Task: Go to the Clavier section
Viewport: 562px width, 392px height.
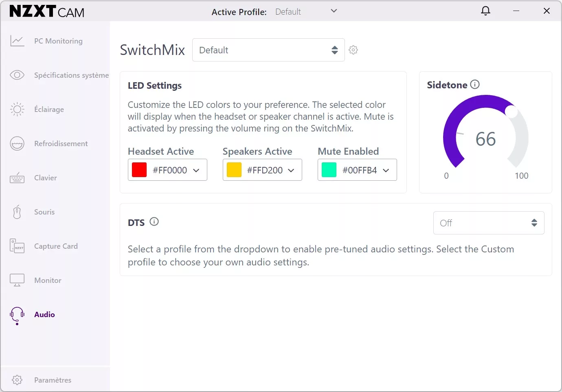Action: click(x=46, y=178)
